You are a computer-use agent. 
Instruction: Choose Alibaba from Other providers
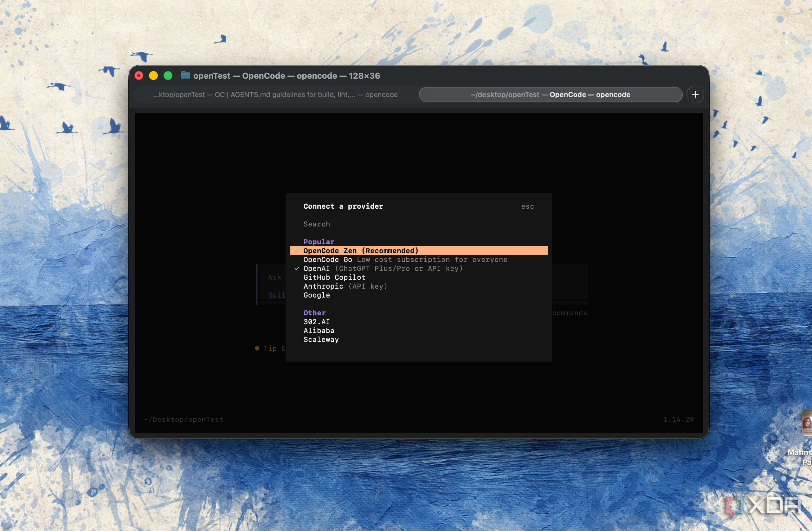419,331
